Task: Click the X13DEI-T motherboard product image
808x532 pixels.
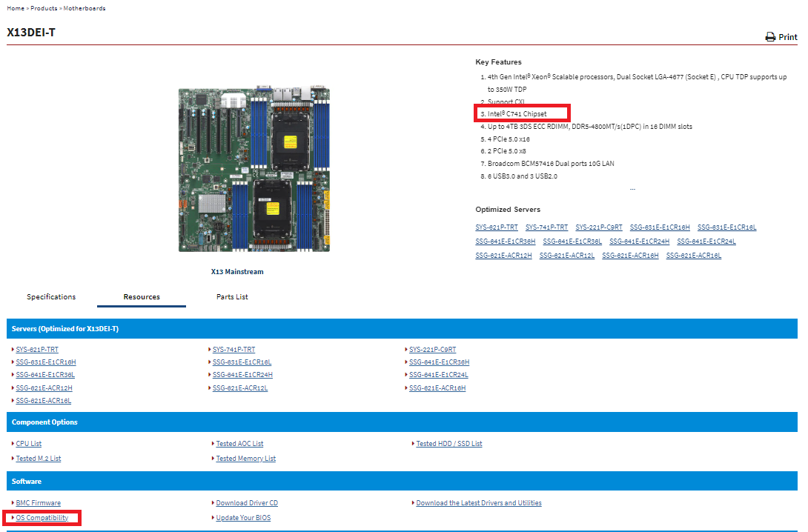Action: click(254, 169)
